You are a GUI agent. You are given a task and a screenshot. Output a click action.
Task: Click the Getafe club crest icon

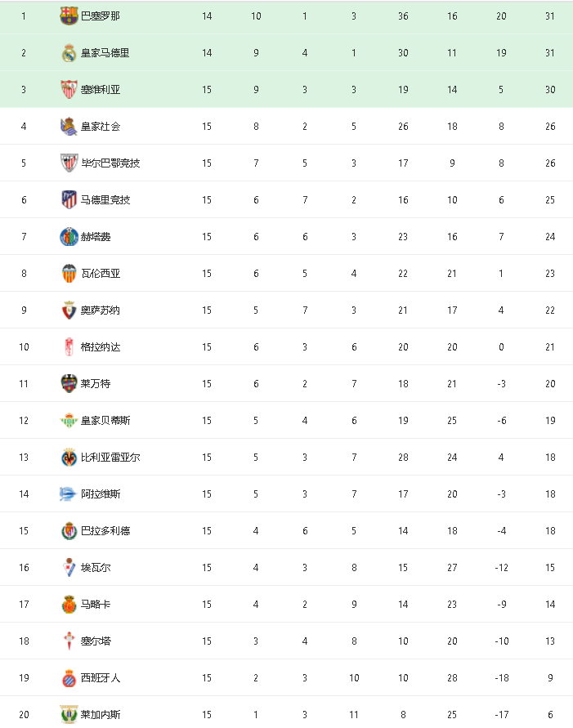(x=69, y=236)
